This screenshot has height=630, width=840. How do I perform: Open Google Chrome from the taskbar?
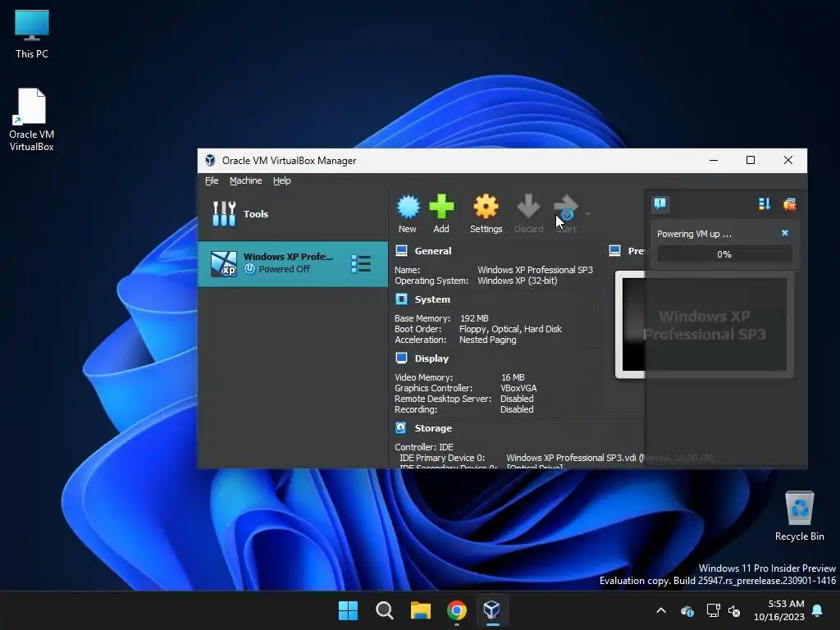pos(457,610)
